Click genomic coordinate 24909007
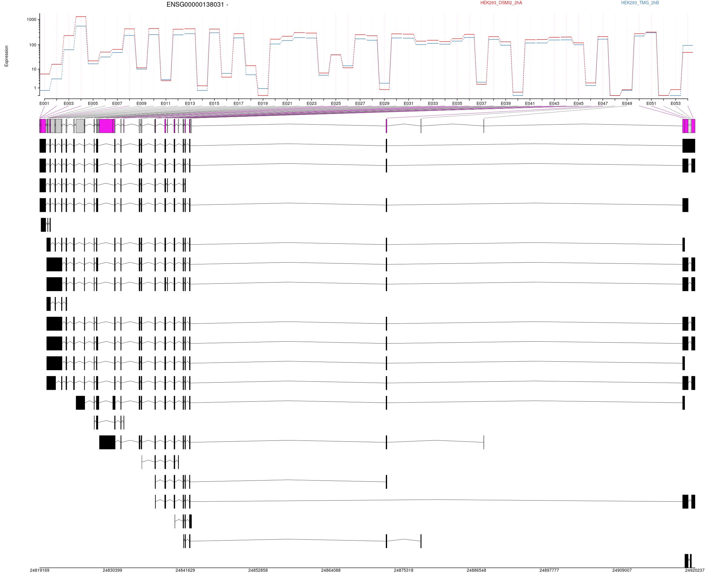This screenshot has width=728, height=576. tap(622, 570)
